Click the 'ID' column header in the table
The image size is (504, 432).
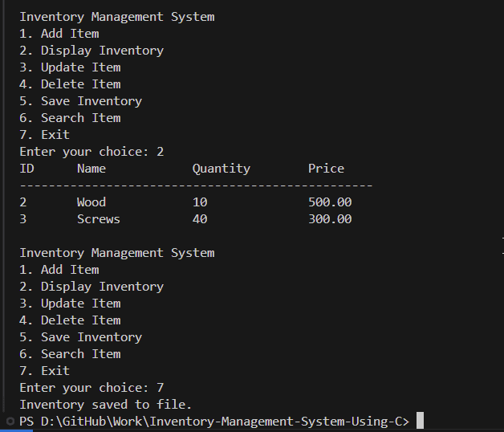26,169
